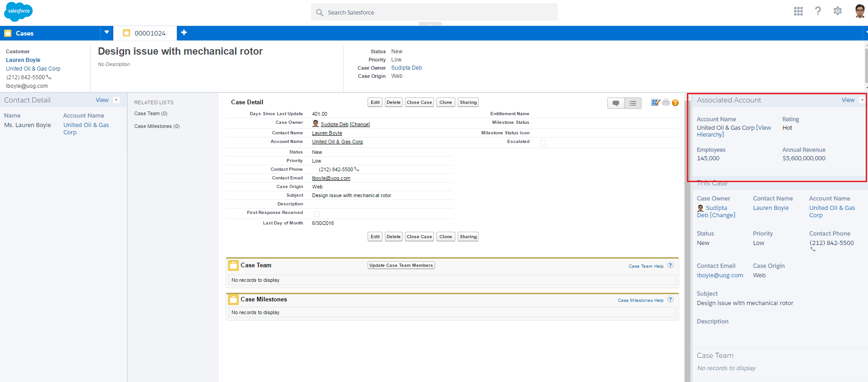Open Lauren Boyle customer link in header

(23, 60)
